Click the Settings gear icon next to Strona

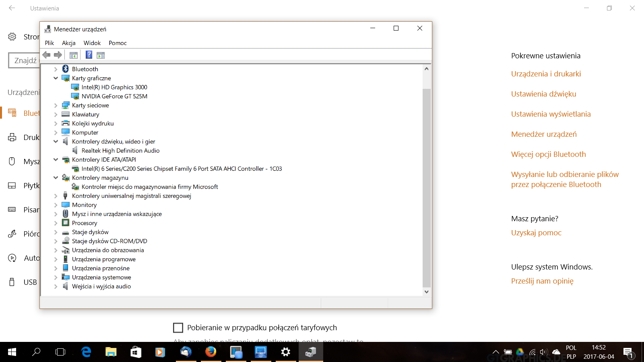(x=12, y=37)
